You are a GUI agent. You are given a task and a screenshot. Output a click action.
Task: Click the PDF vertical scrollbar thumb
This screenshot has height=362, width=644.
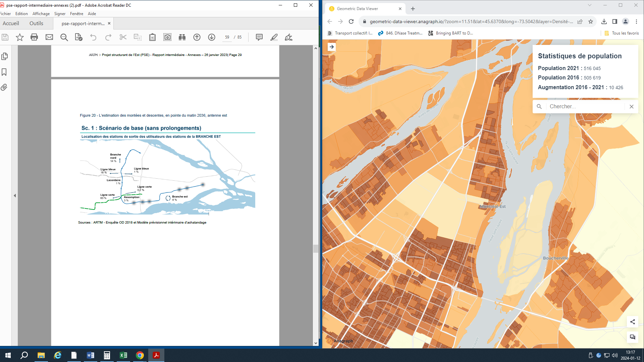pyautogui.click(x=316, y=248)
